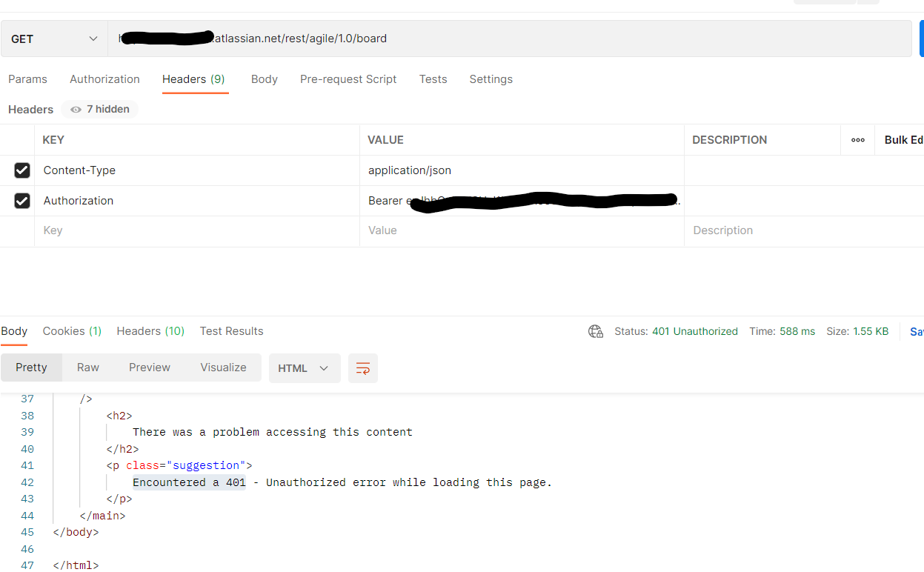Open the column options three-dots menu
Screen dimensions: 924x572
click(858, 140)
